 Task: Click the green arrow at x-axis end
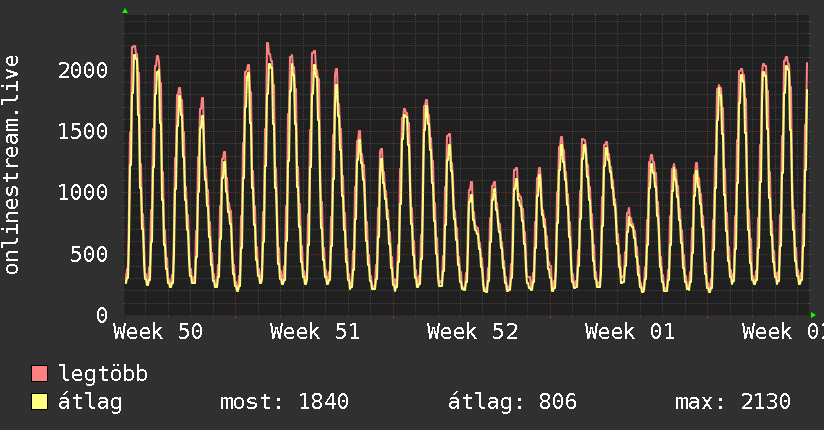tap(813, 315)
